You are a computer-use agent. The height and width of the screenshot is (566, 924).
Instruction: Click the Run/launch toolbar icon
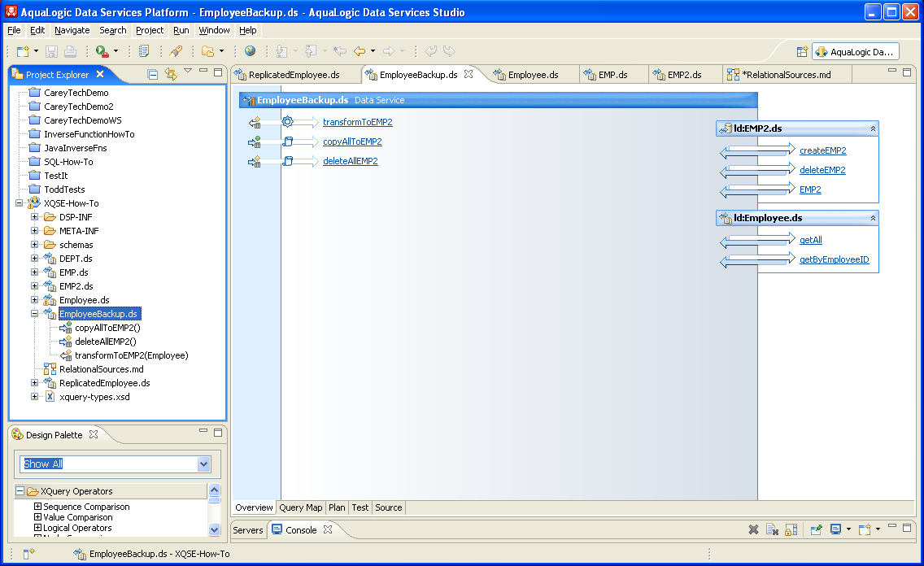point(102,51)
